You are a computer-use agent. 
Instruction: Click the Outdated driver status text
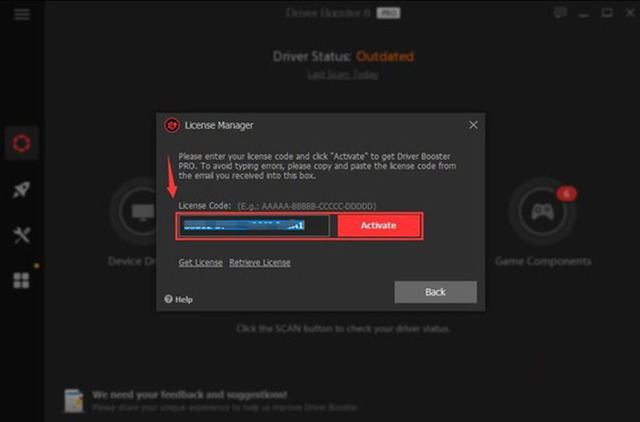(x=385, y=56)
